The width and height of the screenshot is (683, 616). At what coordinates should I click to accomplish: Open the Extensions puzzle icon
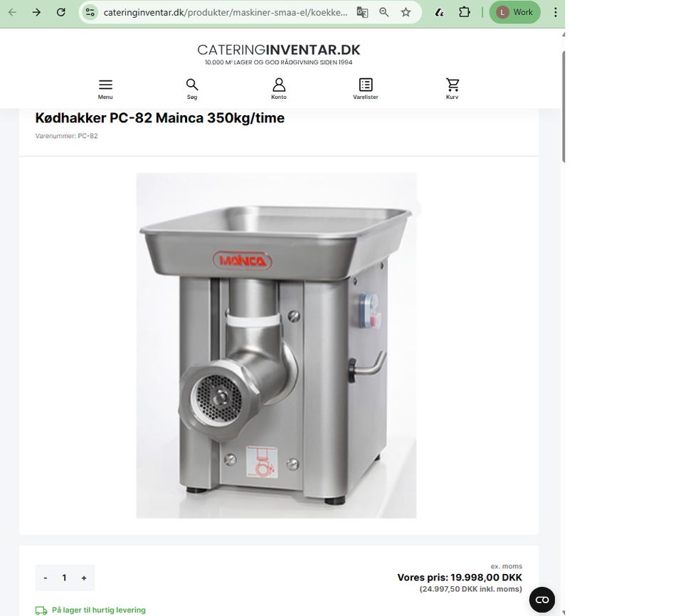[465, 12]
